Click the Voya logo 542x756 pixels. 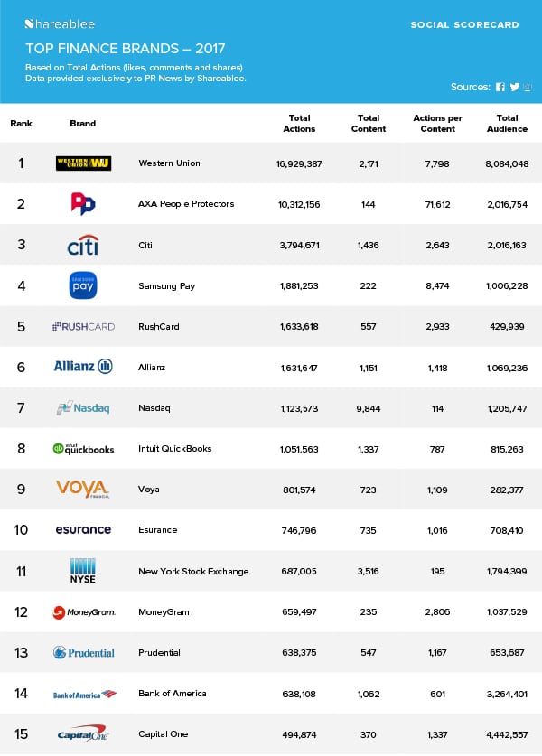(x=83, y=489)
